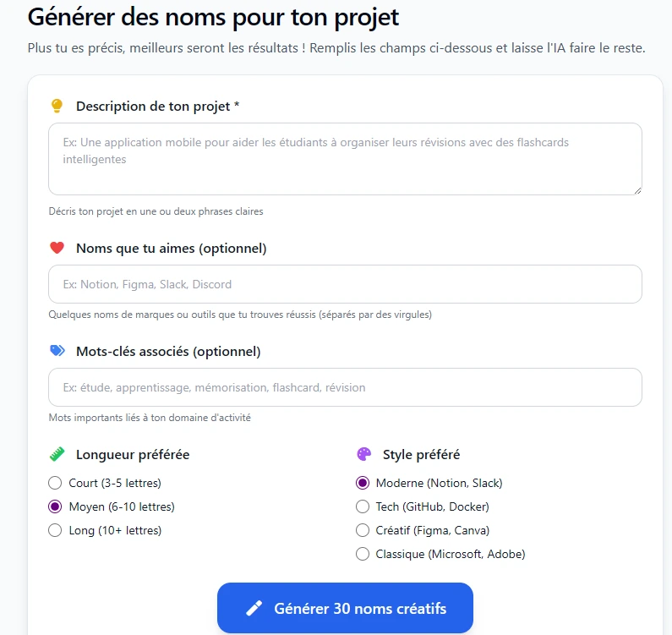Click into the Mots-clés associés field
The image size is (672, 635).
[x=345, y=387]
